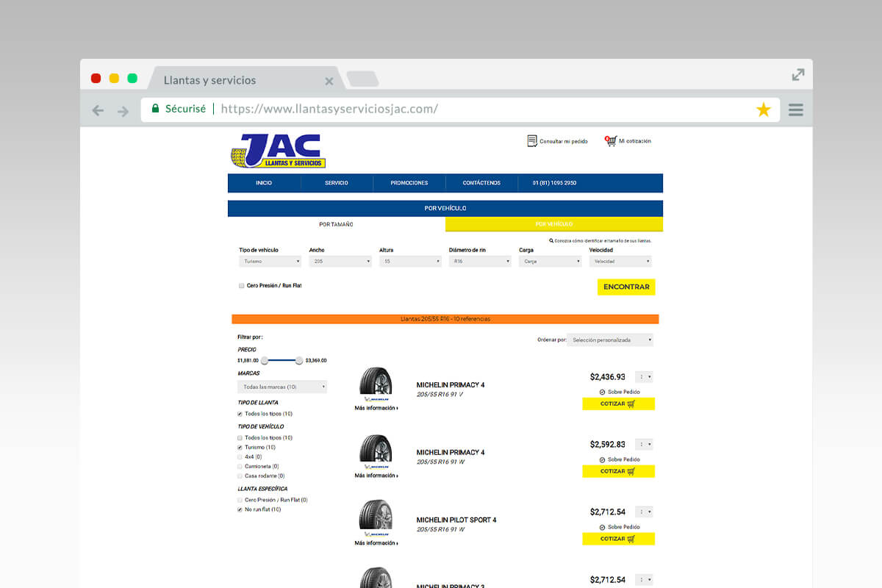
Task: Open the Diámetro de rin R16 dropdown
Action: pyautogui.click(x=480, y=261)
